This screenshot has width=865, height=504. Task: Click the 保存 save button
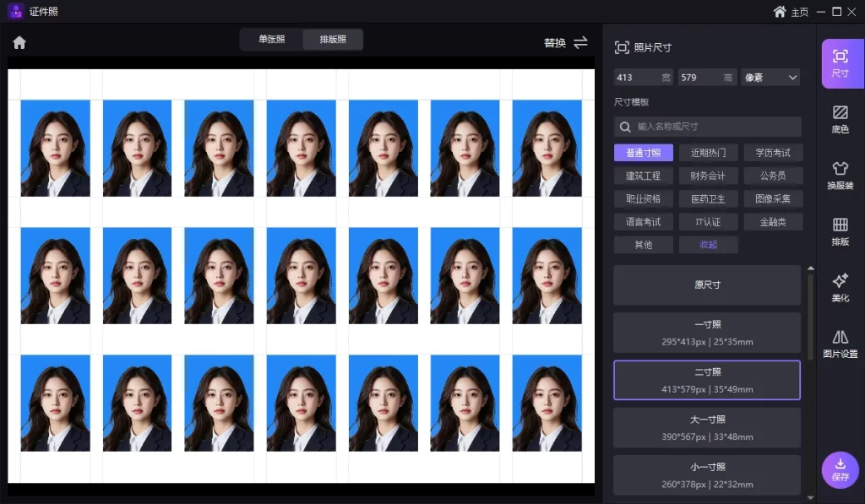point(840,469)
